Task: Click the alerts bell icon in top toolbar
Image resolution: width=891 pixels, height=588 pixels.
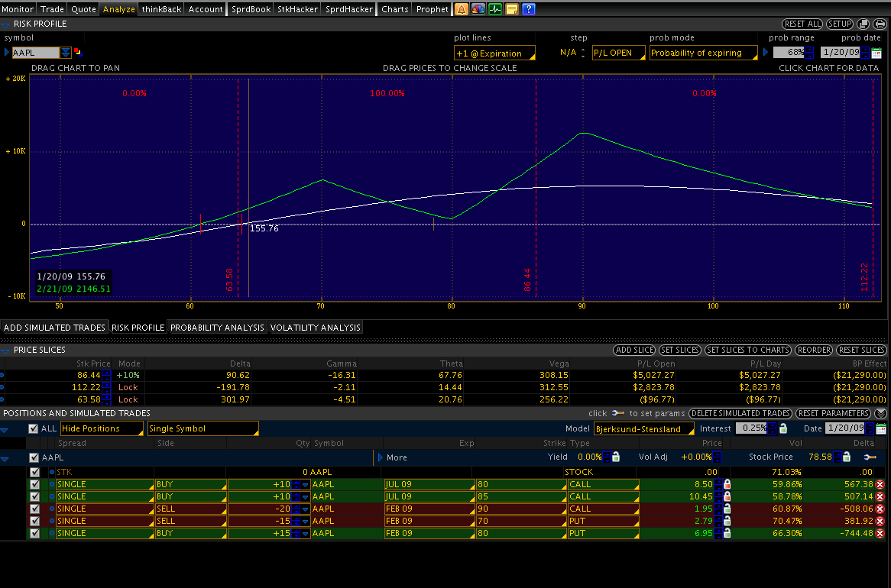Action: (462, 9)
